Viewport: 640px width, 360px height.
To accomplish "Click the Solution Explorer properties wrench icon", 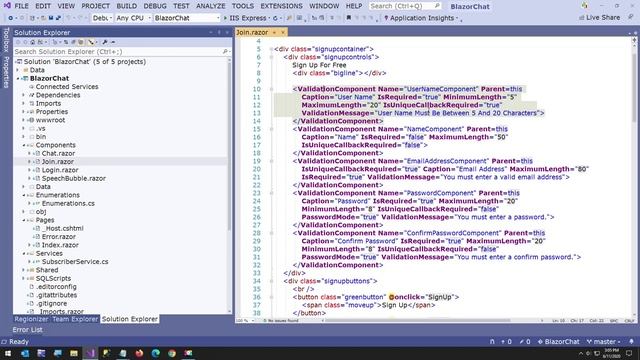I will (105, 42).
